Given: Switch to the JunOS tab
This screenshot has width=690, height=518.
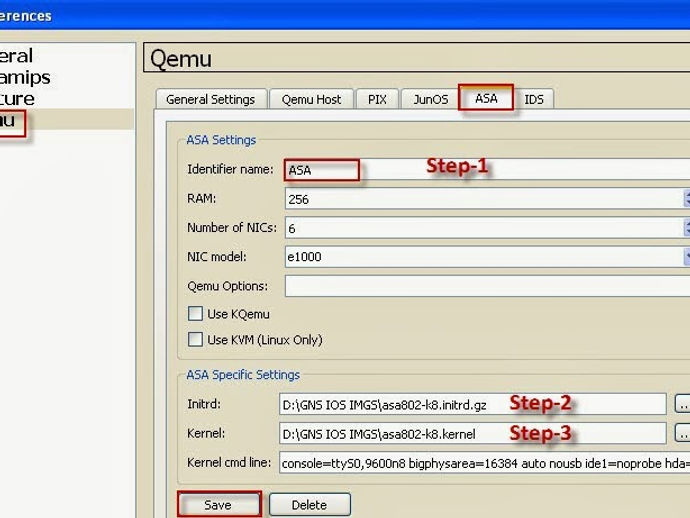Looking at the screenshot, I should point(430,99).
